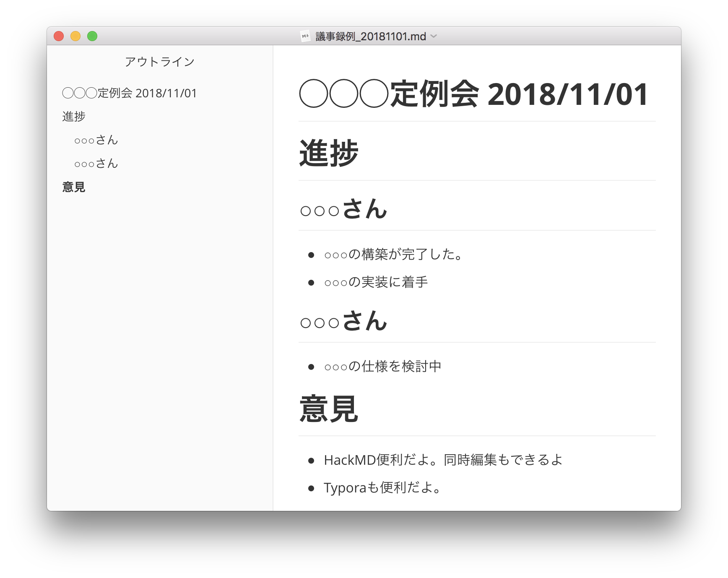The width and height of the screenshot is (728, 578).
Task: Click the bullet ○○○の仕様を検討中
Action: tap(382, 366)
